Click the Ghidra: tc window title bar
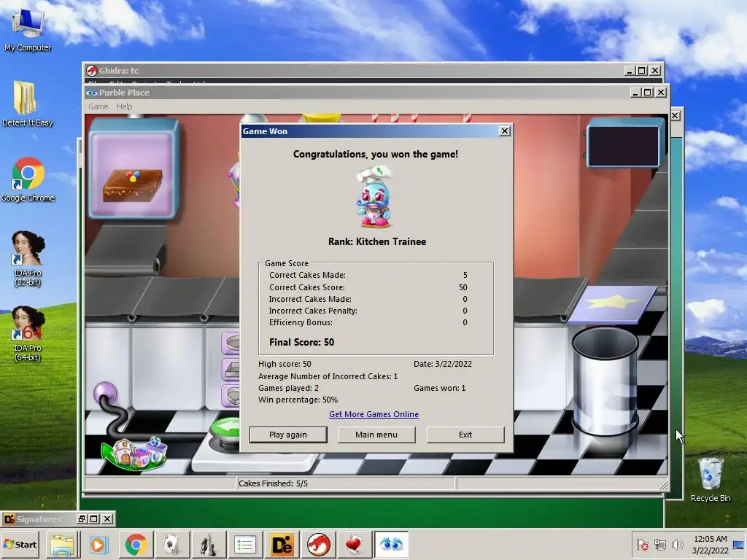 [x=352, y=71]
